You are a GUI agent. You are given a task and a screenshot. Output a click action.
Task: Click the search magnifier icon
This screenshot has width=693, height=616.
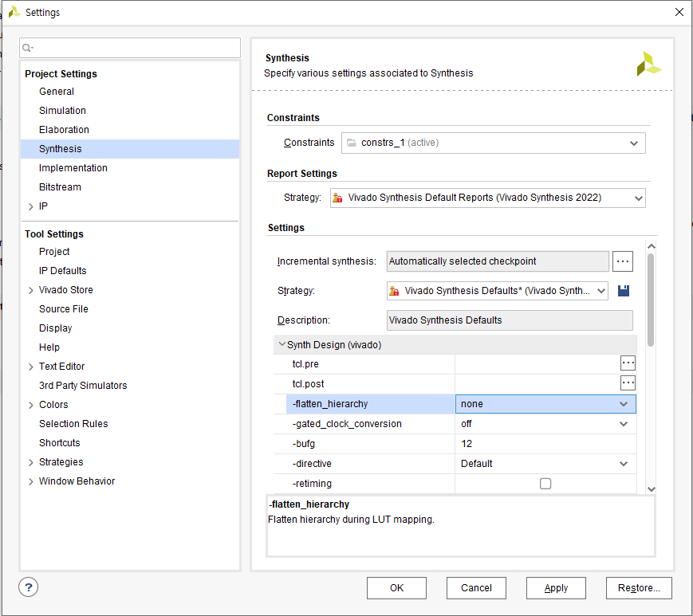26,48
